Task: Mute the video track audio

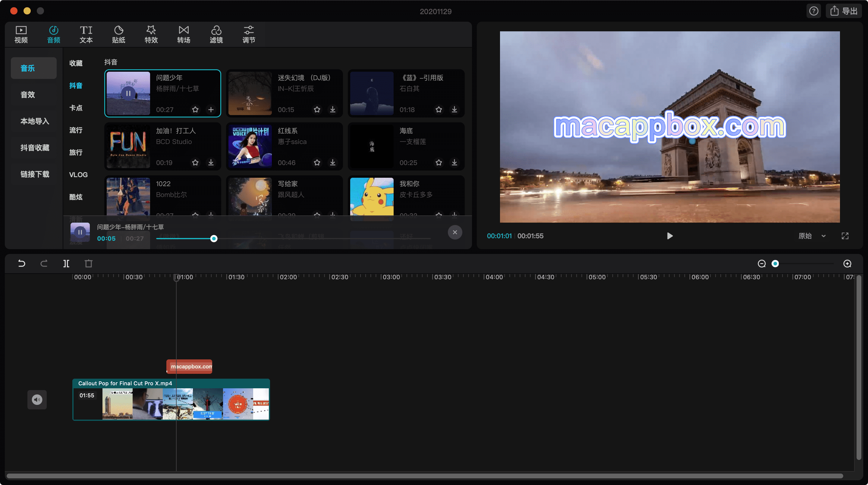Action: (37, 399)
